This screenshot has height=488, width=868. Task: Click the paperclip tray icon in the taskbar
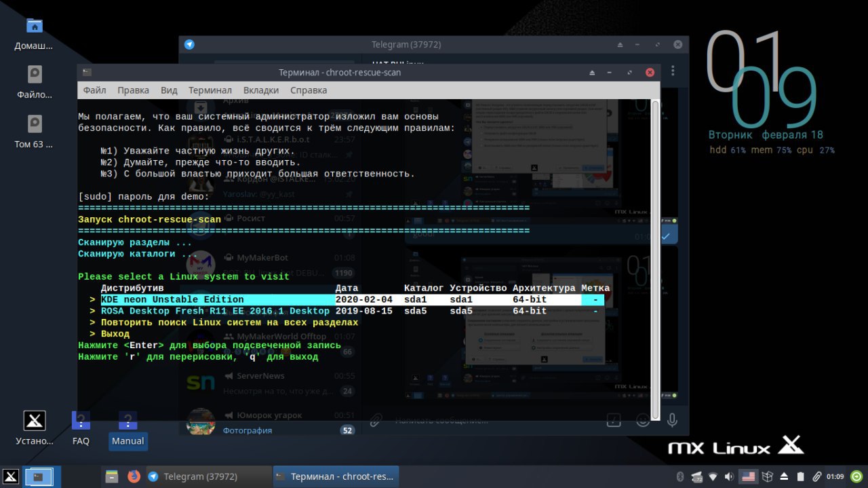click(817, 476)
